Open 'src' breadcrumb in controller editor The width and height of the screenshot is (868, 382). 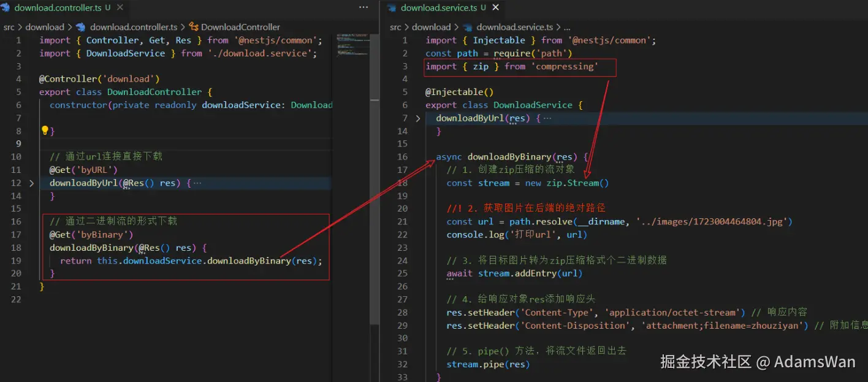tap(9, 27)
